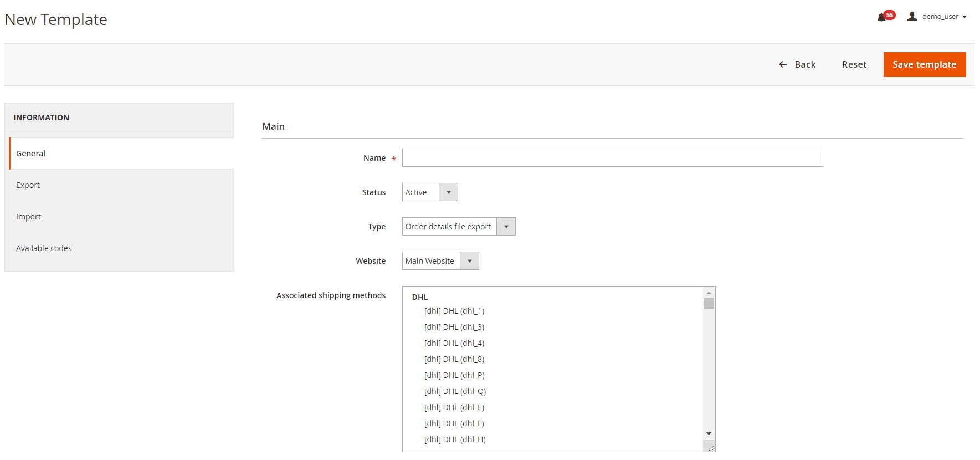Select [dhl] DHL (dhl_E) shipping method
The height and width of the screenshot is (460, 980).
coord(454,407)
